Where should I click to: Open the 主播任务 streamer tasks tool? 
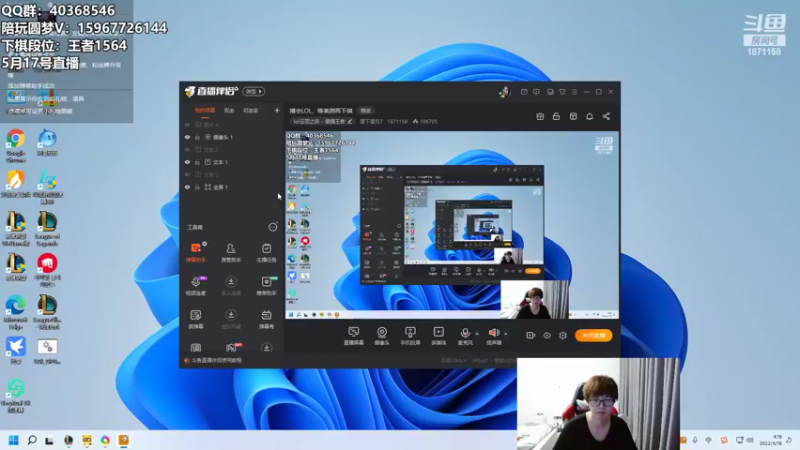click(266, 253)
